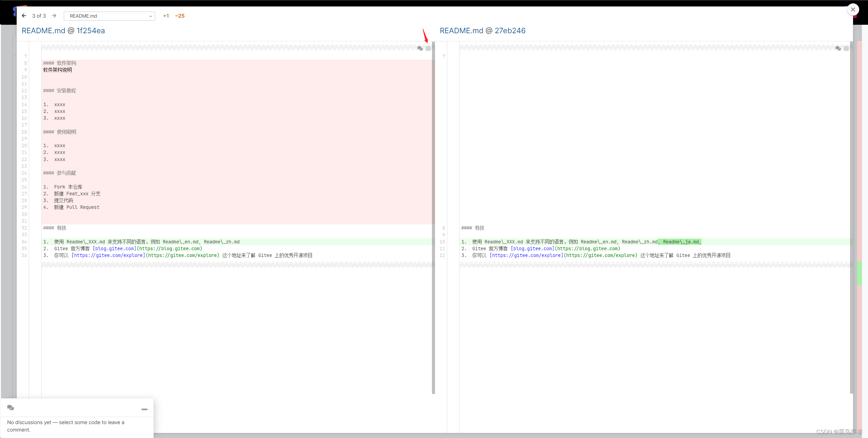Click the forward arrow next to 3 of 3
The width and height of the screenshot is (868, 438).
tap(54, 16)
